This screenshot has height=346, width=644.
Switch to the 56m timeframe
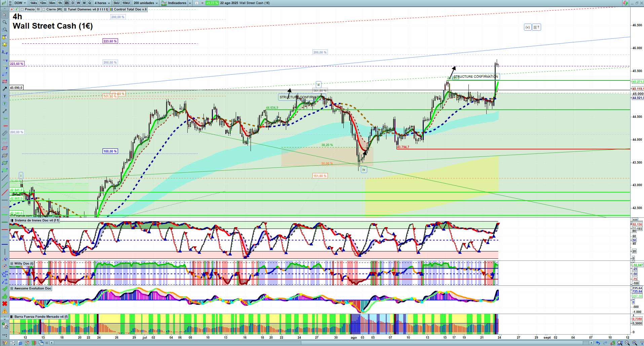pyautogui.click(x=52, y=3)
